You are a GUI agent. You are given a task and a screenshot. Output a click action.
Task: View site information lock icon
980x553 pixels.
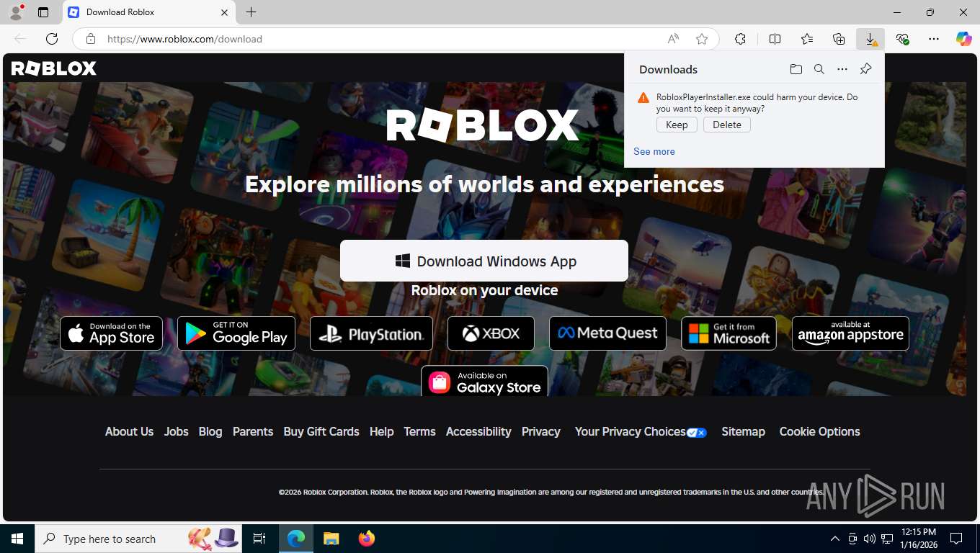click(x=91, y=39)
